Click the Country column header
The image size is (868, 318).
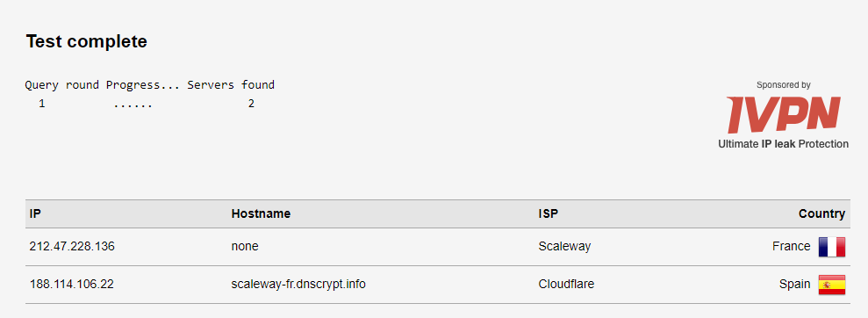tap(821, 213)
